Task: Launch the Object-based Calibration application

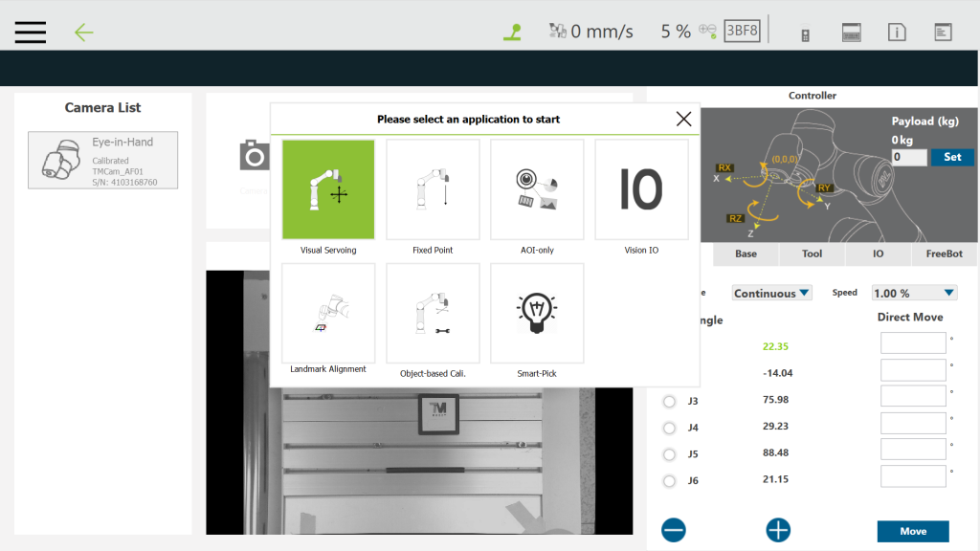Action: pos(433,313)
